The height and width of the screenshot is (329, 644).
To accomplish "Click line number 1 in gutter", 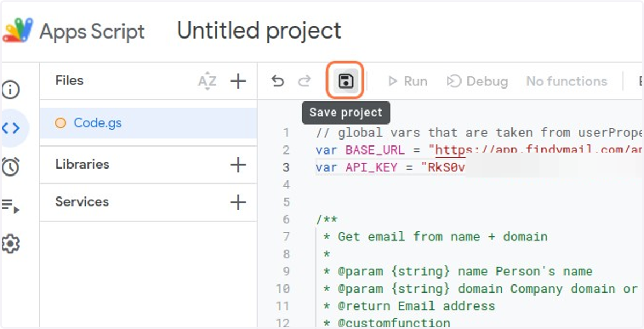I will 286,133.
